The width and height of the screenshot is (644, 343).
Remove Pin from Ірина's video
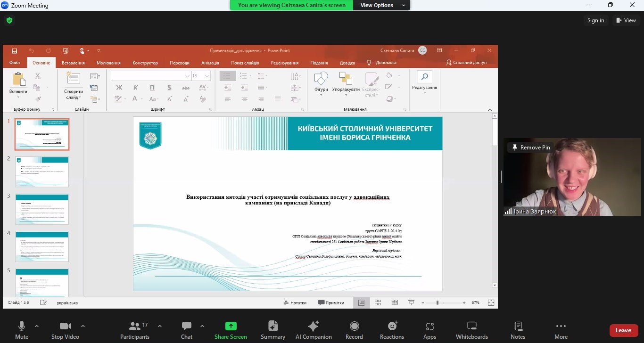point(531,147)
